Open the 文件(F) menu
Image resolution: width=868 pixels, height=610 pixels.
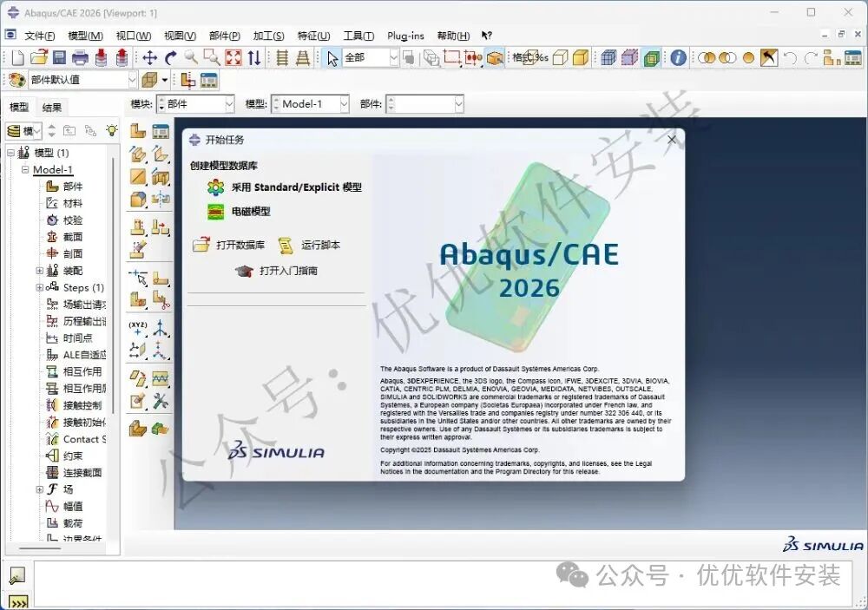pos(39,36)
